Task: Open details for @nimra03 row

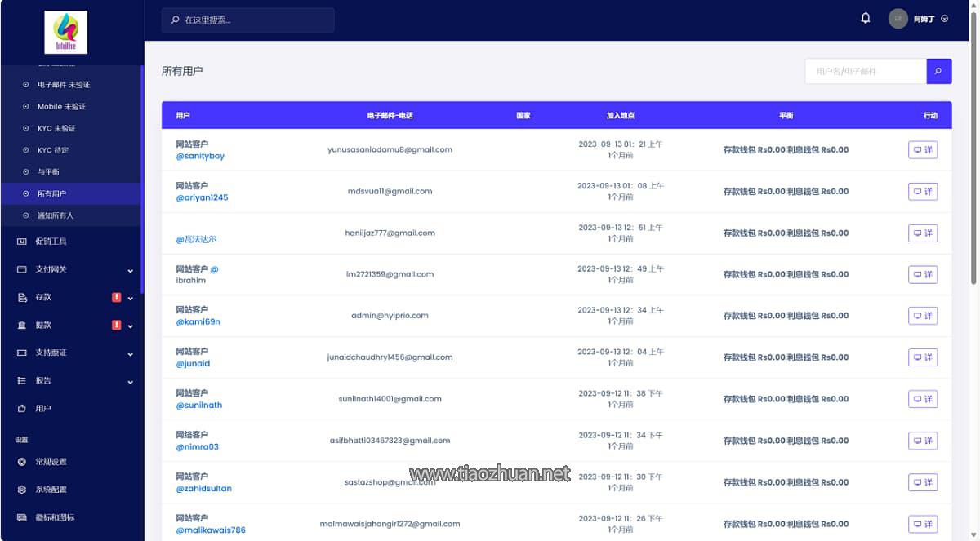Action: pos(923,441)
